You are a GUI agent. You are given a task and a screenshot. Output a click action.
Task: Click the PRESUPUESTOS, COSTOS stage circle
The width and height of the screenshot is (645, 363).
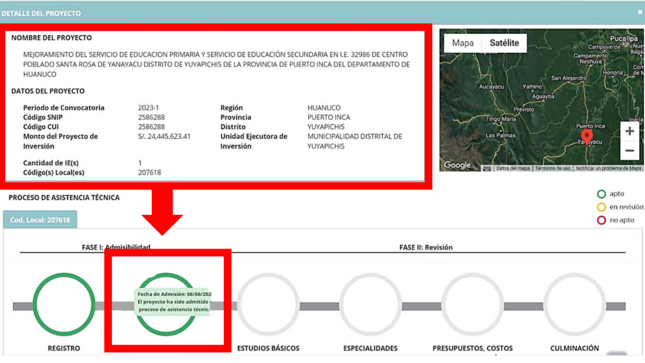tap(472, 304)
